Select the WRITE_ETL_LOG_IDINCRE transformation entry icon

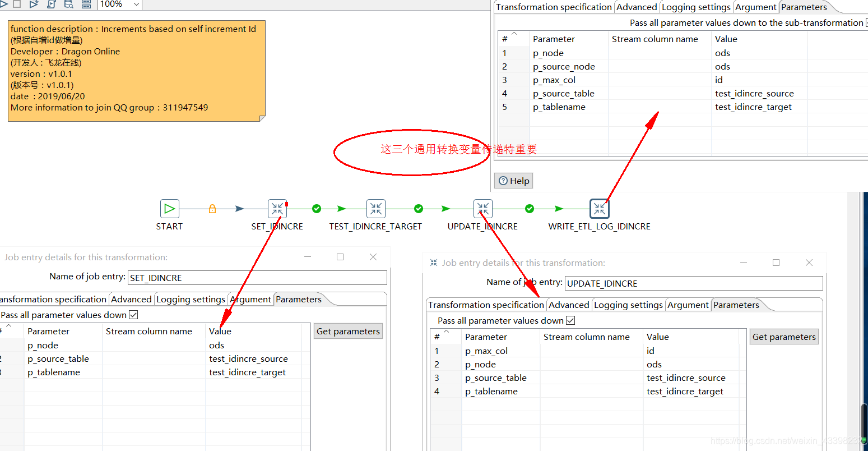pyautogui.click(x=599, y=209)
